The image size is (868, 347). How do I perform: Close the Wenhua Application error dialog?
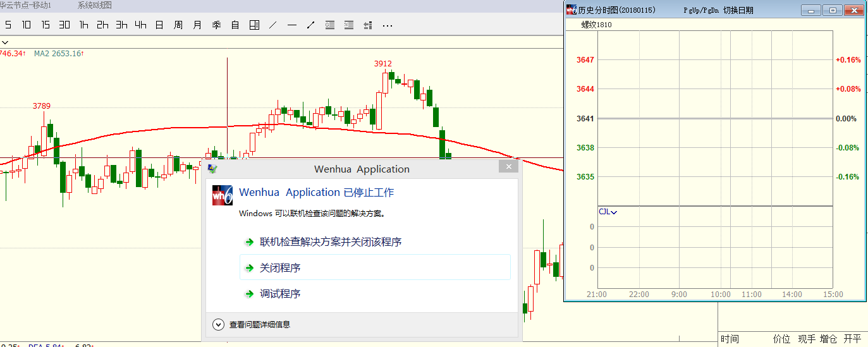(508, 167)
